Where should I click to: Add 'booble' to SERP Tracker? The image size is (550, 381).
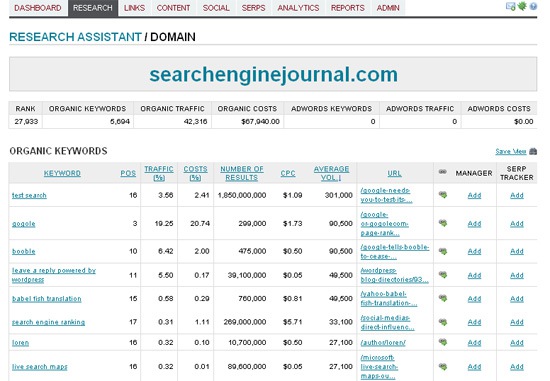(517, 252)
